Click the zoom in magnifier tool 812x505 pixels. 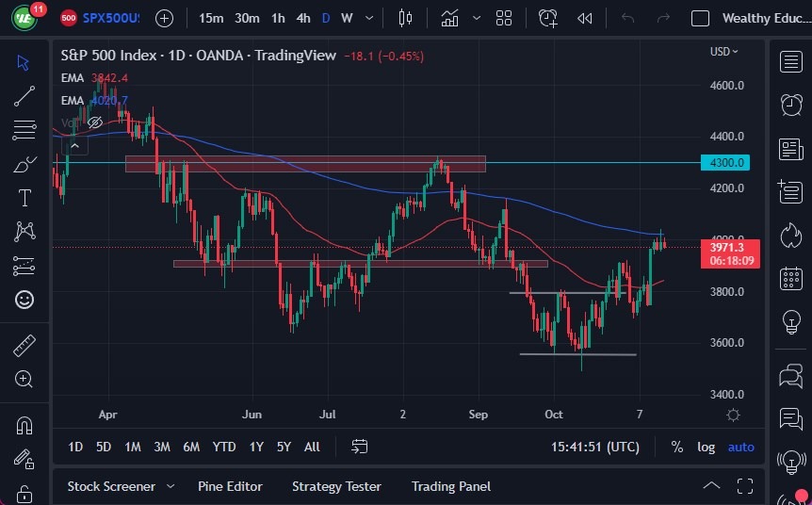tap(24, 379)
